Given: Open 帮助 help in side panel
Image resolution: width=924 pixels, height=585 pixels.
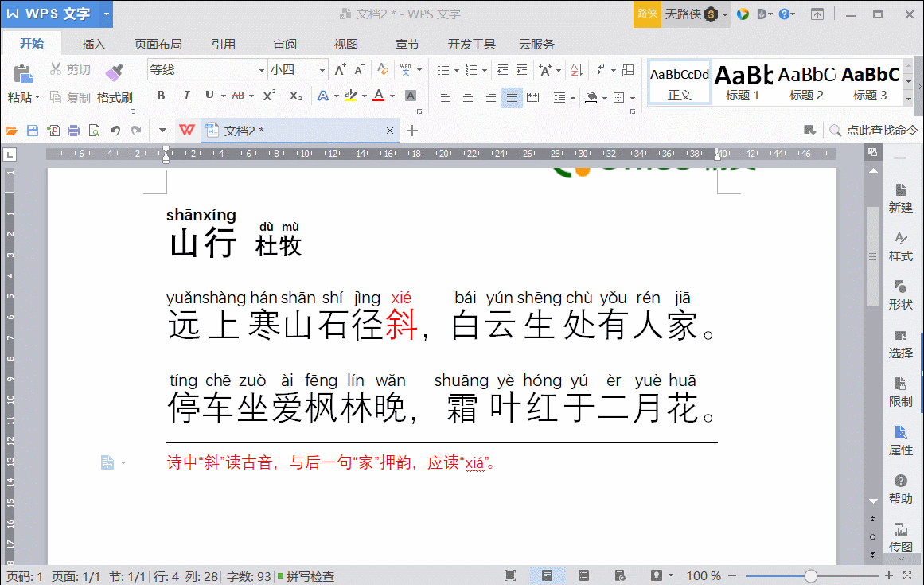Looking at the screenshot, I should (x=900, y=489).
